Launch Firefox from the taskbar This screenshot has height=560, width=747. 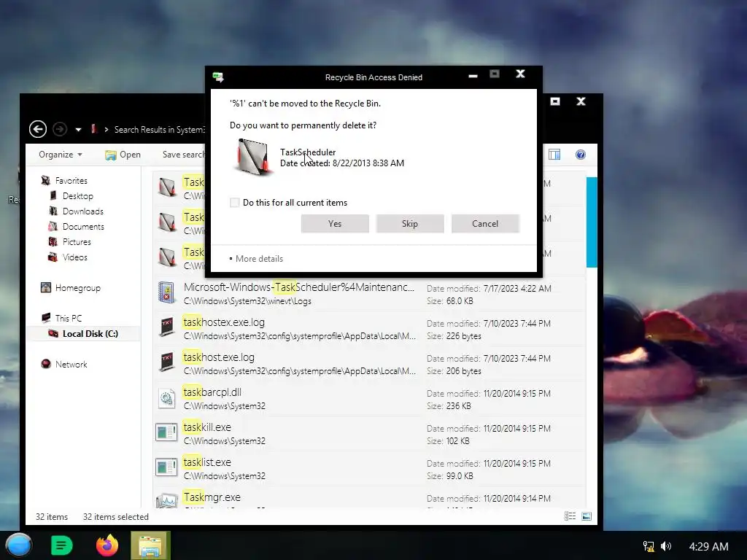(107, 545)
